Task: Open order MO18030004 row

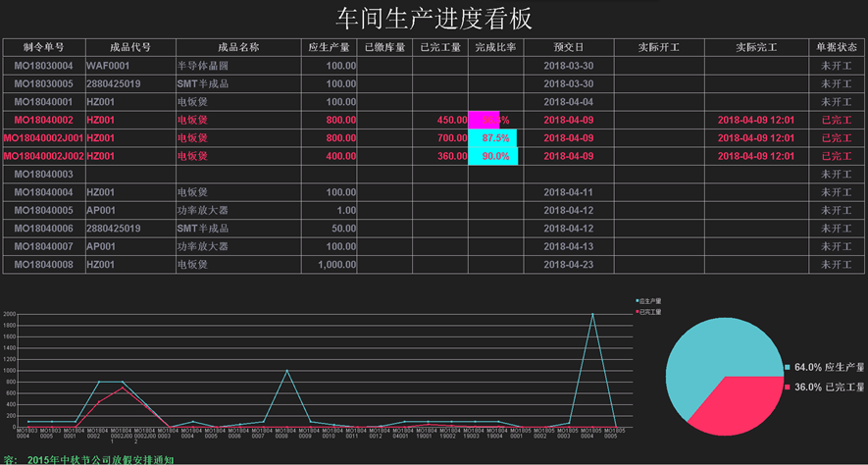Action: pos(43,66)
